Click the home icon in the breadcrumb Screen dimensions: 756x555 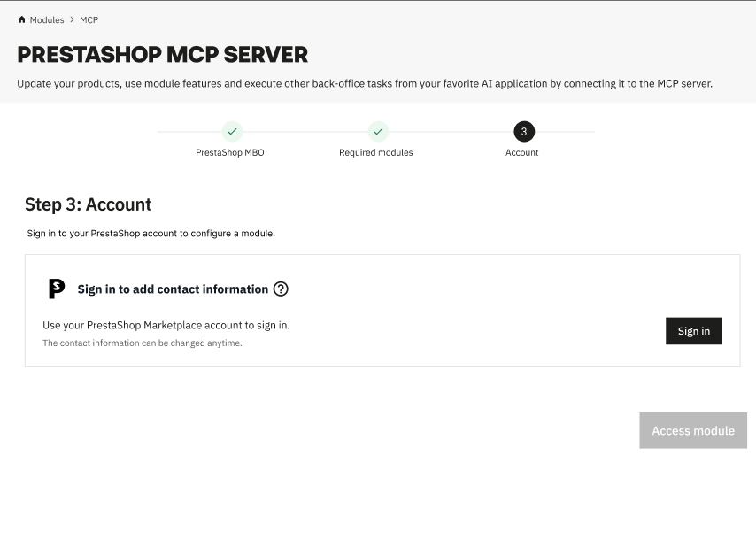[x=22, y=19]
